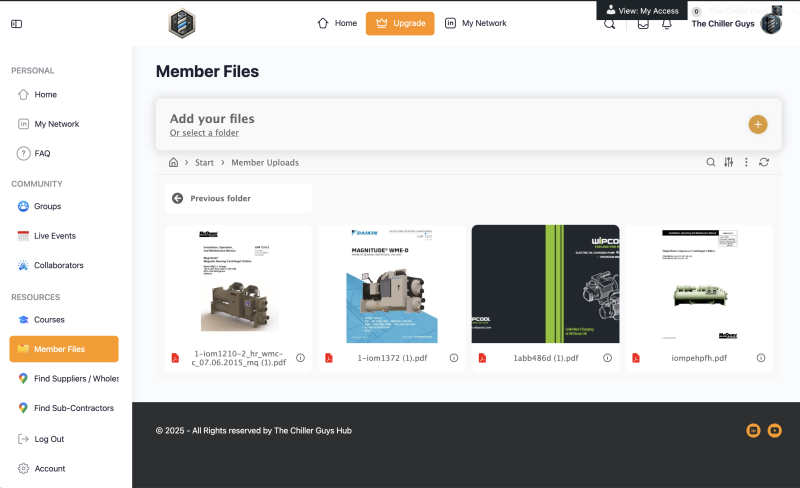Show info for 1-iom1210-2_hr_wmc file

tap(301, 358)
